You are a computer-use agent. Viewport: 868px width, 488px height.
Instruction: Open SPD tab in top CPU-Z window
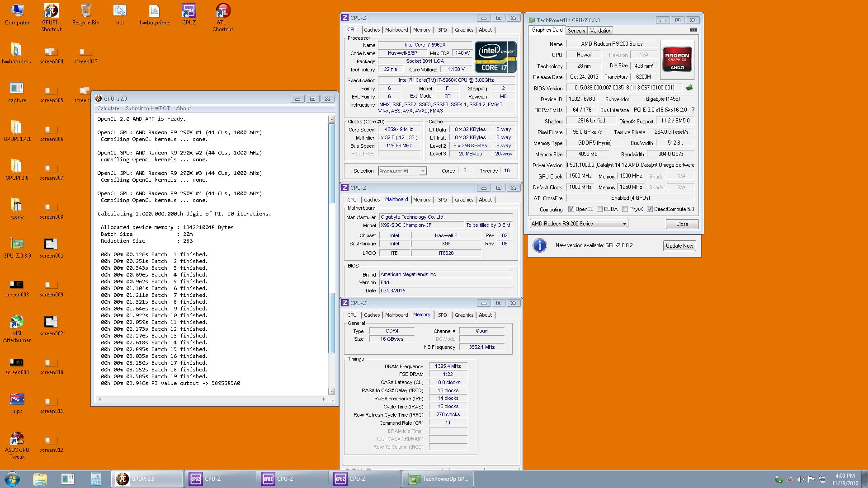(443, 30)
